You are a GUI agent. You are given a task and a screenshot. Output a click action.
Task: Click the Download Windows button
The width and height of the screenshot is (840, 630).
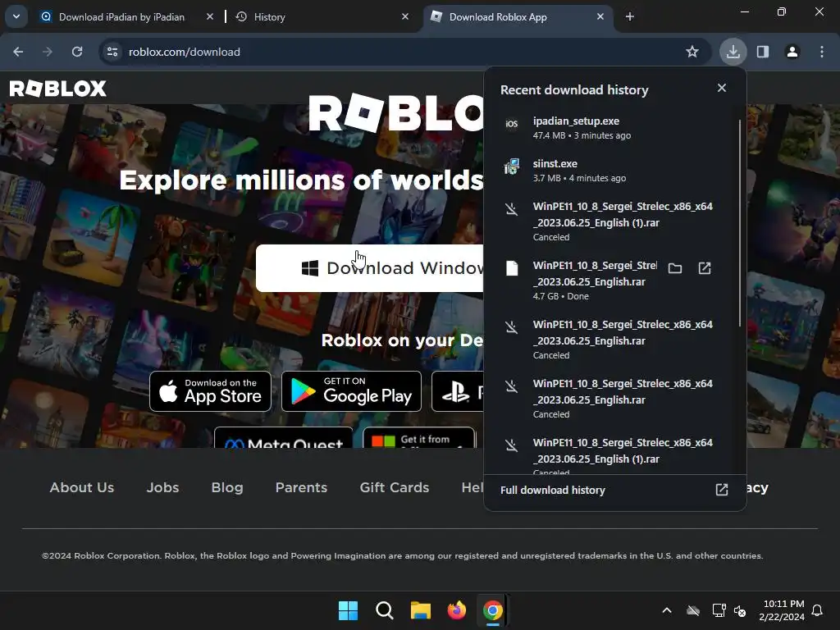[370, 268]
